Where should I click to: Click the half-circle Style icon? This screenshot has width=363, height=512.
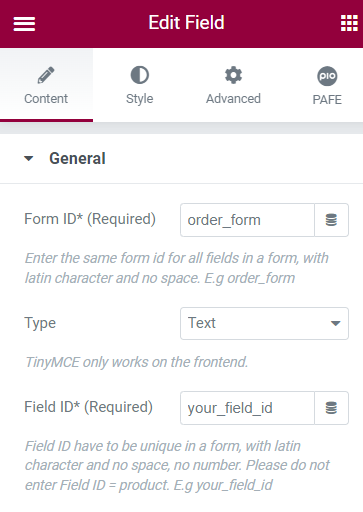140,75
